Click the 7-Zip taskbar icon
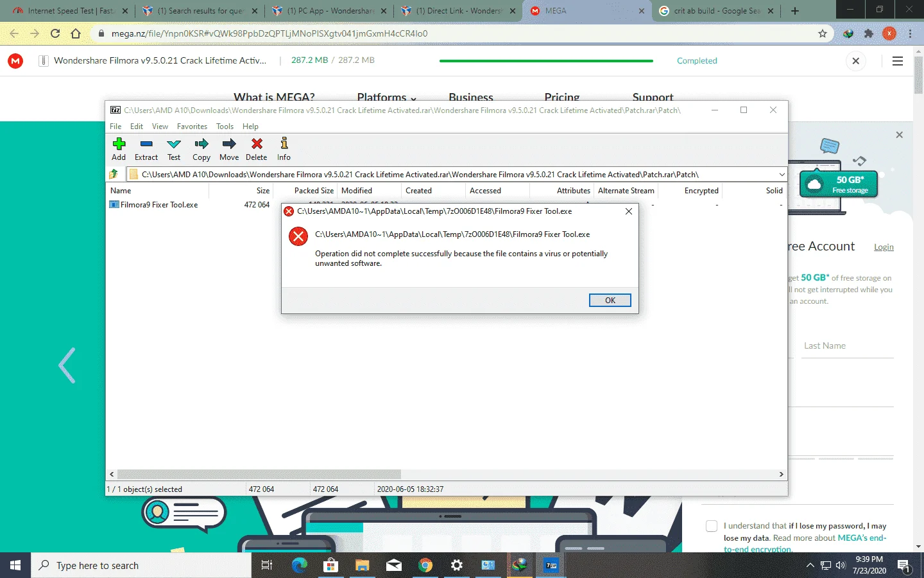 tap(551, 565)
